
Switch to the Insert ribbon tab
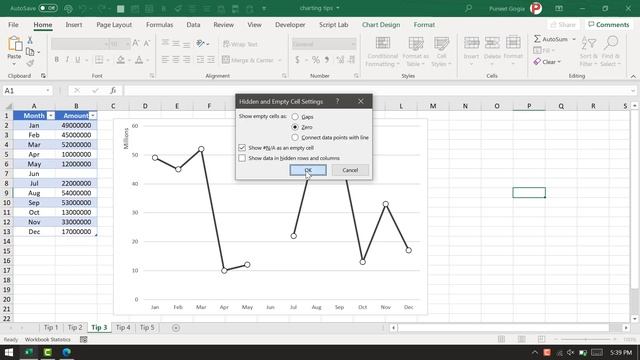(x=74, y=25)
